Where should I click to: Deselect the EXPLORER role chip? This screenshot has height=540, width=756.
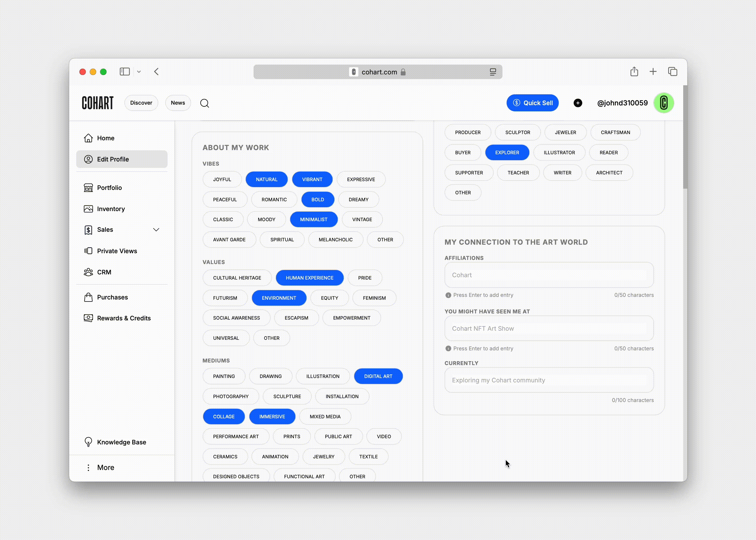click(x=507, y=153)
